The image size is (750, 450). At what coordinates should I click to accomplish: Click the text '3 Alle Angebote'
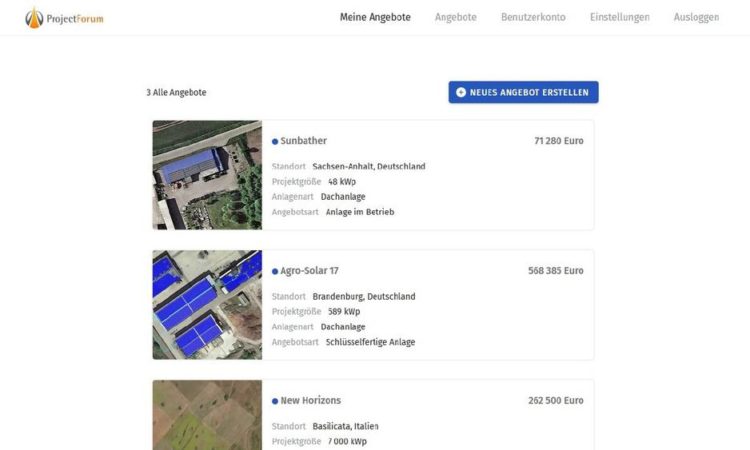click(176, 92)
